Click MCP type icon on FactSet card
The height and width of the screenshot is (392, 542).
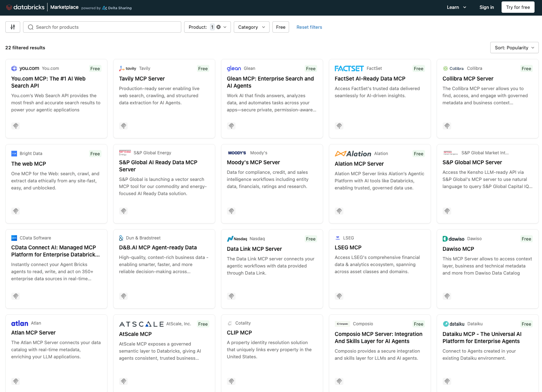pyautogui.click(x=339, y=126)
